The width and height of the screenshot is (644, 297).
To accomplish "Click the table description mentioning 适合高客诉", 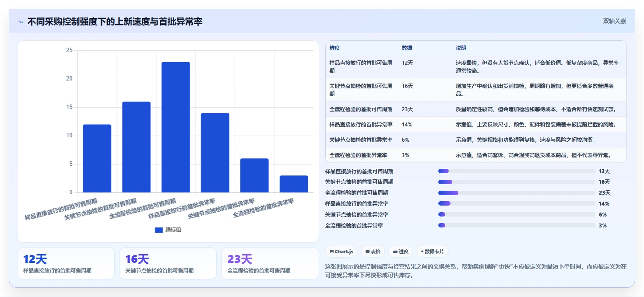I will tap(534, 155).
